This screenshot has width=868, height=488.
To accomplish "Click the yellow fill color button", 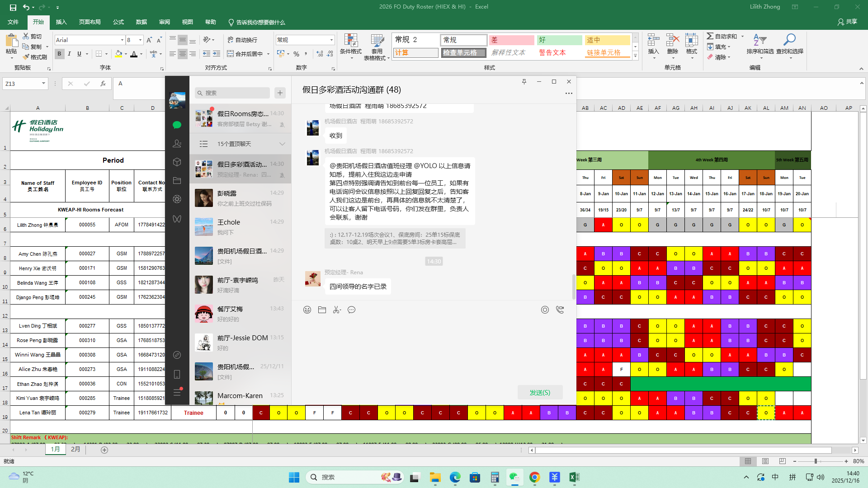I will pos(118,54).
